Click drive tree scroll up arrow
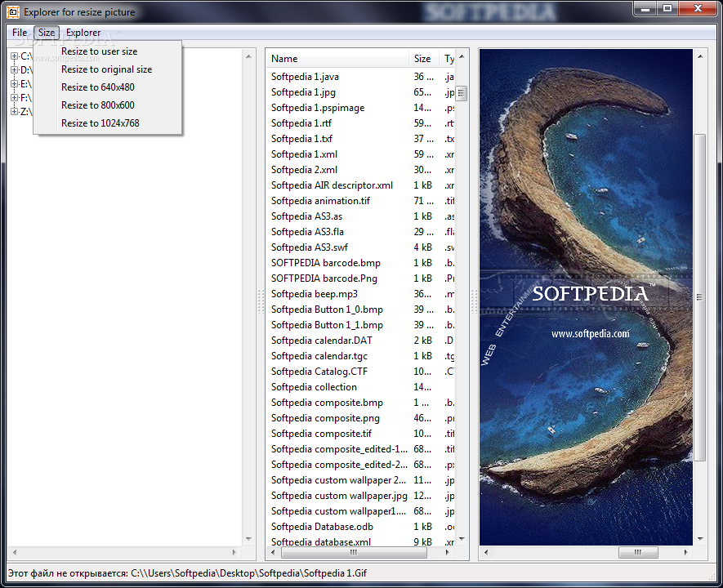 tap(248, 56)
